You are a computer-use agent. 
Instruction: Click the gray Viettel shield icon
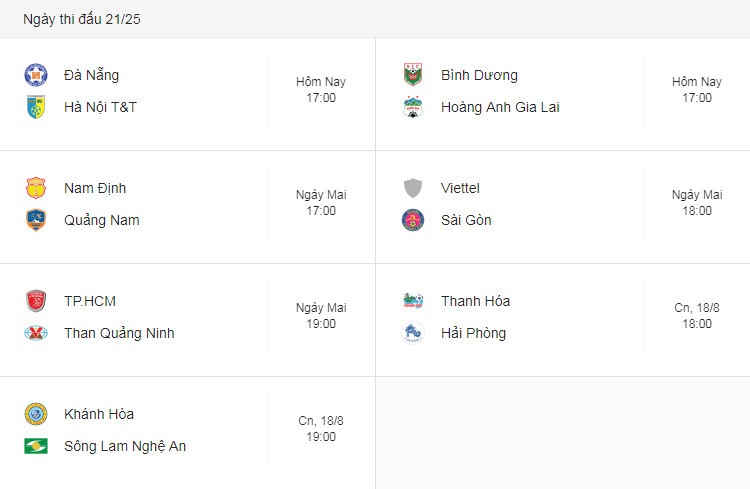[x=413, y=188]
